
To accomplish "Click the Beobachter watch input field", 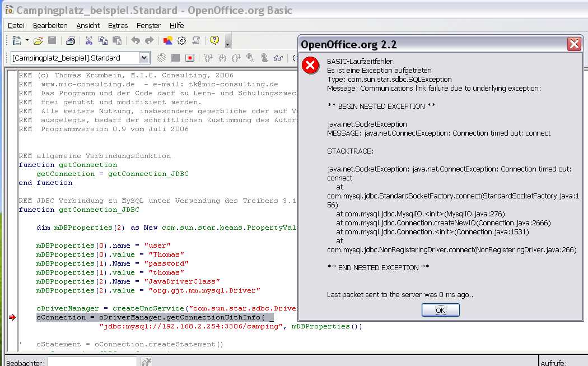I will 92,362.
